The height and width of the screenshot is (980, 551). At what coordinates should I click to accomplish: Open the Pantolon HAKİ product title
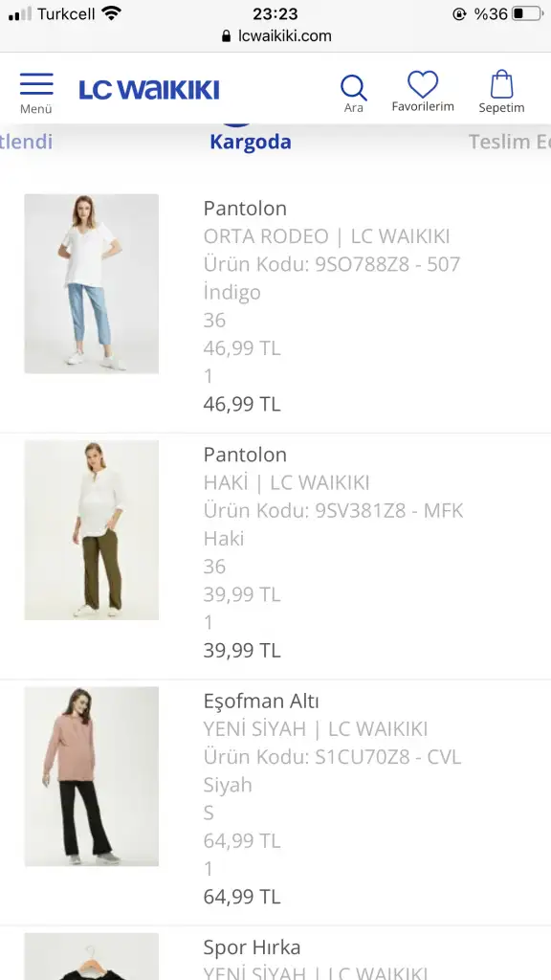245,455
